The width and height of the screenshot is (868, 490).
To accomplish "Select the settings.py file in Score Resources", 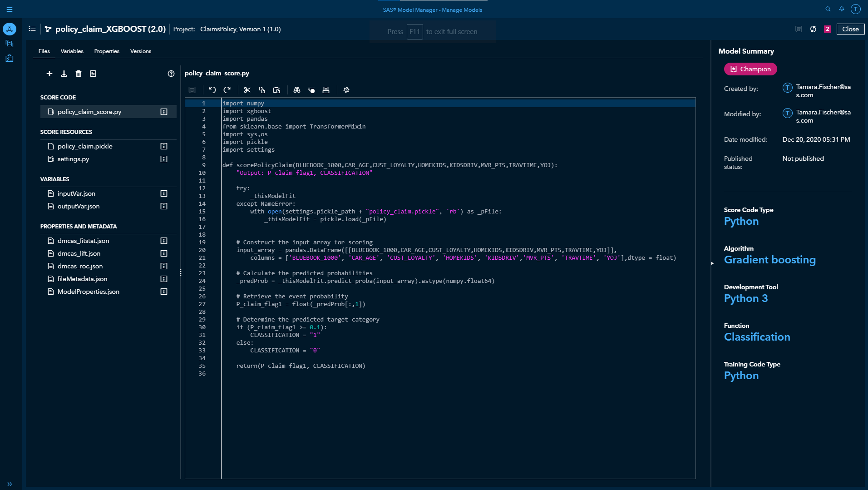I will click(x=73, y=159).
